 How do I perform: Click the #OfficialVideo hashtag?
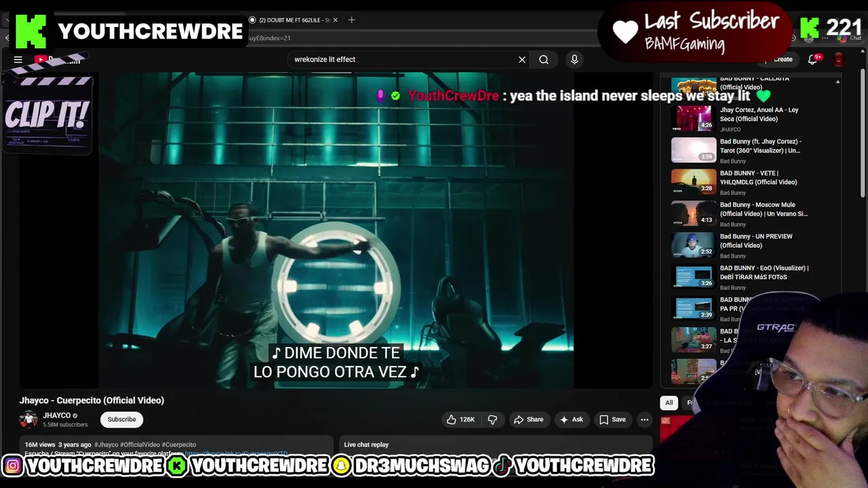[x=140, y=445]
